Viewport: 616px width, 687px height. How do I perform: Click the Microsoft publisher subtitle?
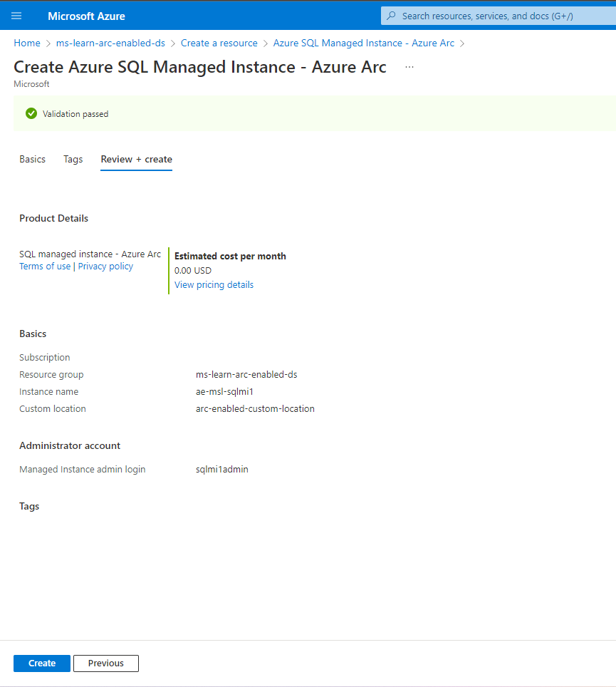31,83
